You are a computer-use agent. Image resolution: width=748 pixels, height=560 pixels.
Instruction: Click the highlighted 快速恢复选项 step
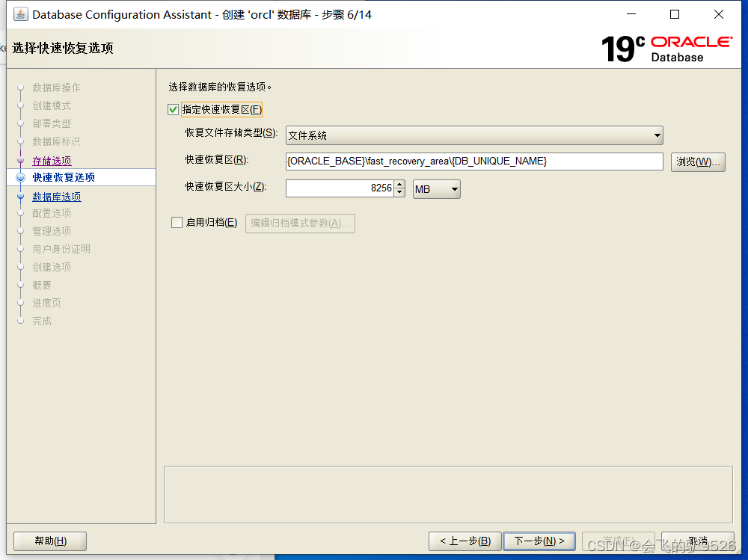61,177
